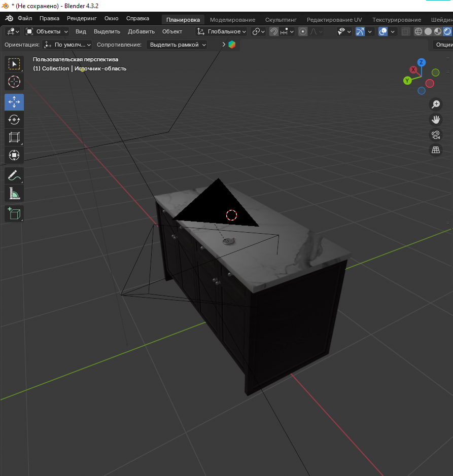Open the Объекты mode dropdown

(47, 31)
